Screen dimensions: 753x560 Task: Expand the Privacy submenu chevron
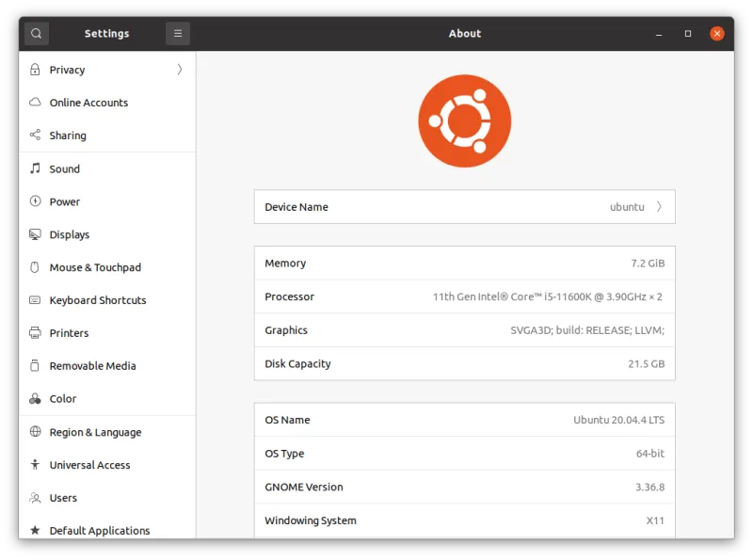[180, 70]
